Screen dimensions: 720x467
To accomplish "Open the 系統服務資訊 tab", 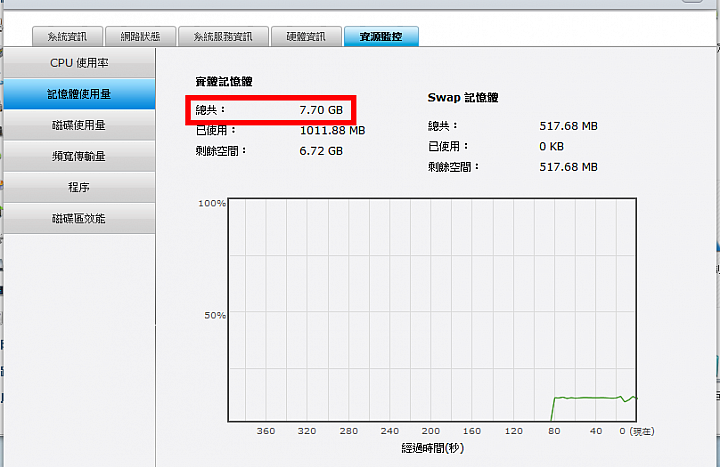I will (223, 37).
